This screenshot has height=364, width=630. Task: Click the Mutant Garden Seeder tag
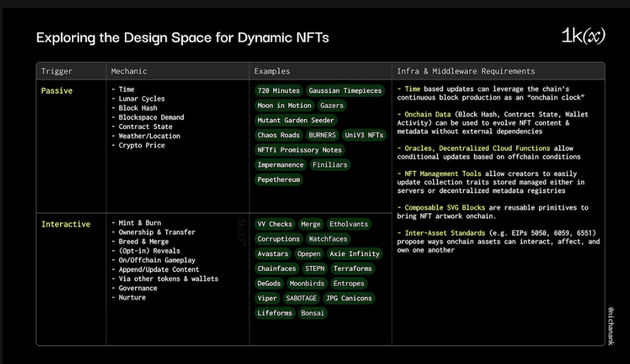(x=296, y=120)
